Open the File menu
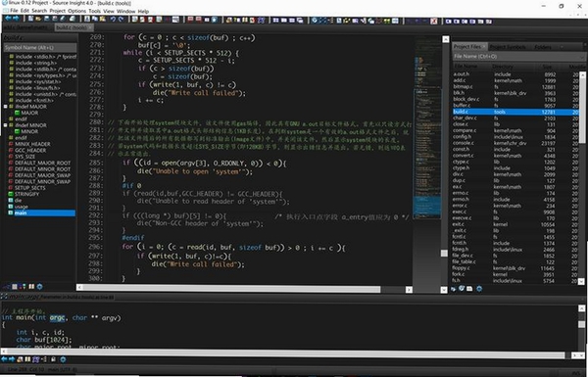 coord(14,11)
